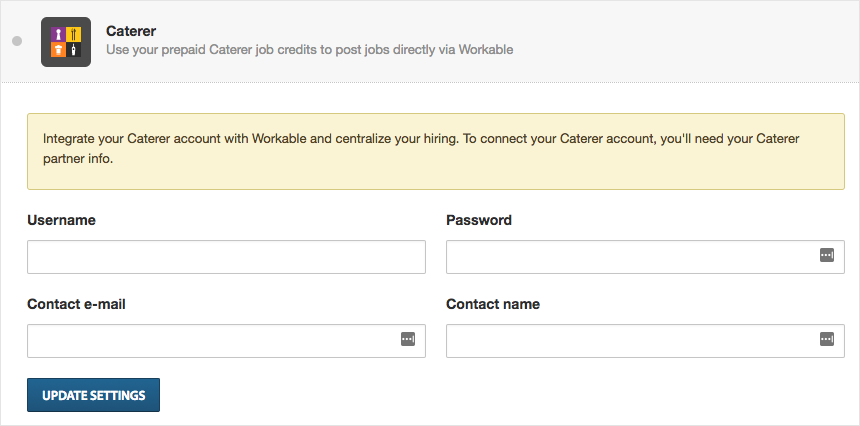This screenshot has width=860, height=426.
Task: Focus the Contact e-mail input field
Action: click(x=227, y=340)
